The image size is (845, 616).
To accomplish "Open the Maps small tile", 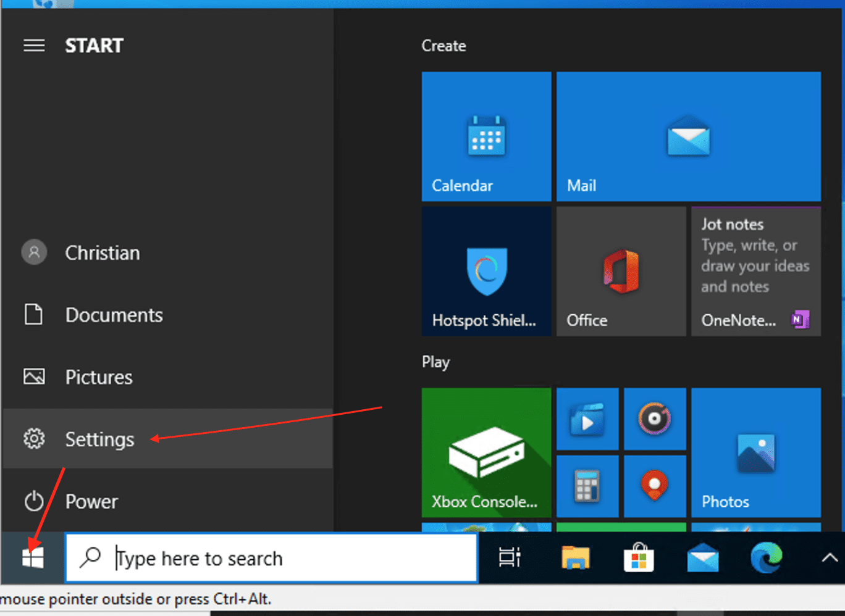I will click(654, 486).
